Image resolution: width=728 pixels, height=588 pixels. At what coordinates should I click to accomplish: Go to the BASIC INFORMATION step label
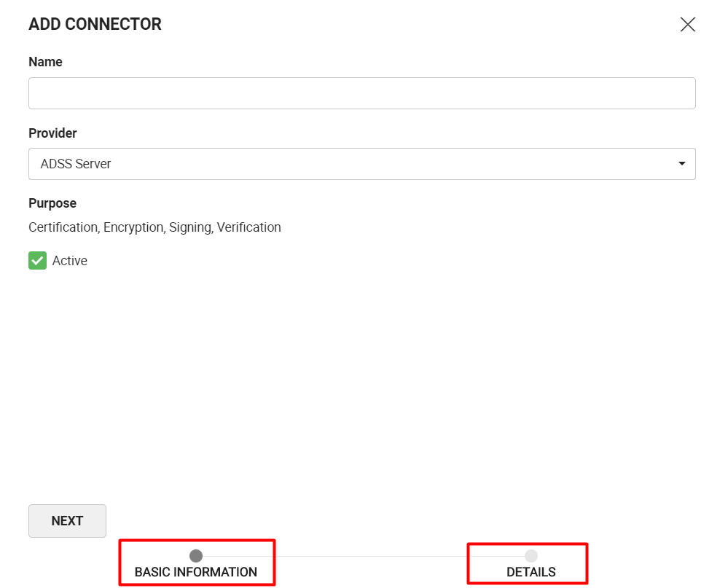point(196,572)
